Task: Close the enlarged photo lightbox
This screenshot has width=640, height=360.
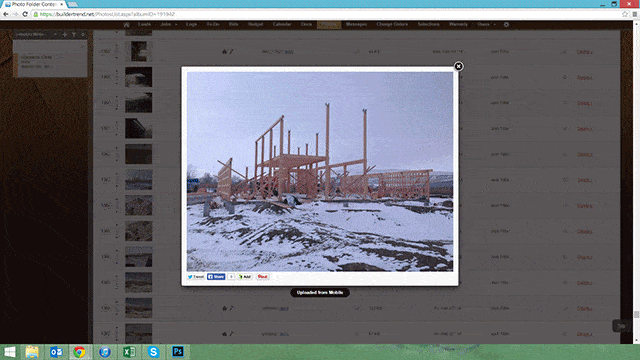Action: [x=458, y=66]
